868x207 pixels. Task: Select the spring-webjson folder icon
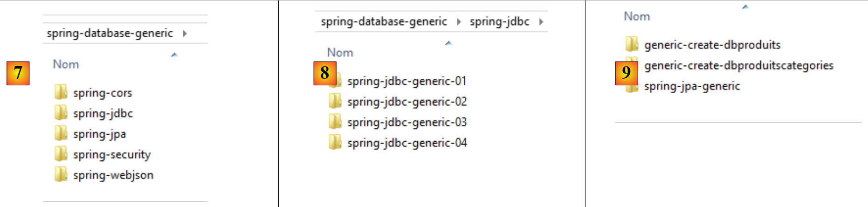tap(61, 174)
